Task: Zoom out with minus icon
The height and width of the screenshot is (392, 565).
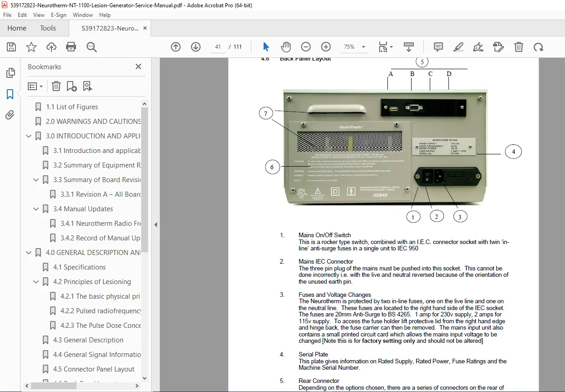Action: (x=306, y=47)
